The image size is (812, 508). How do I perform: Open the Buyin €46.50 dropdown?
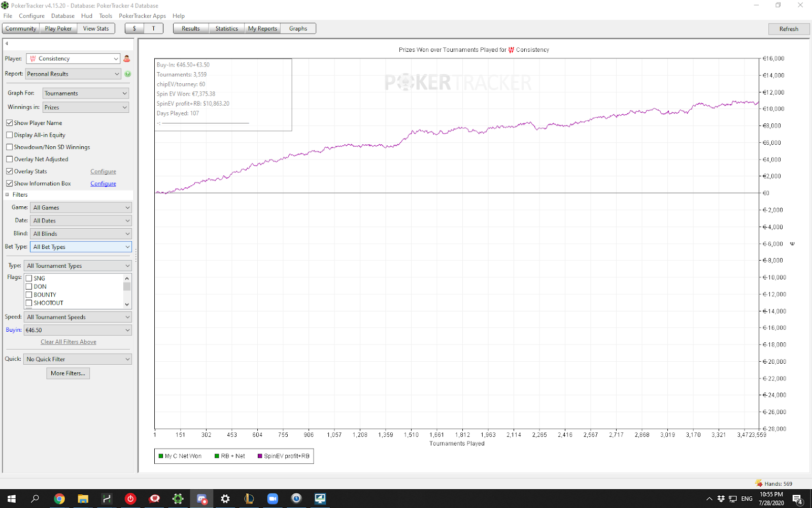click(78, 330)
